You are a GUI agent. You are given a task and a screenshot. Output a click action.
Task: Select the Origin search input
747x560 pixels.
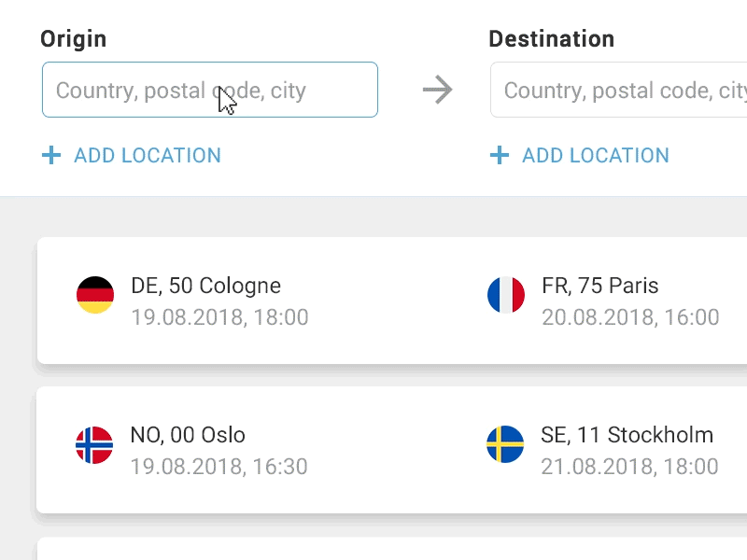209,90
